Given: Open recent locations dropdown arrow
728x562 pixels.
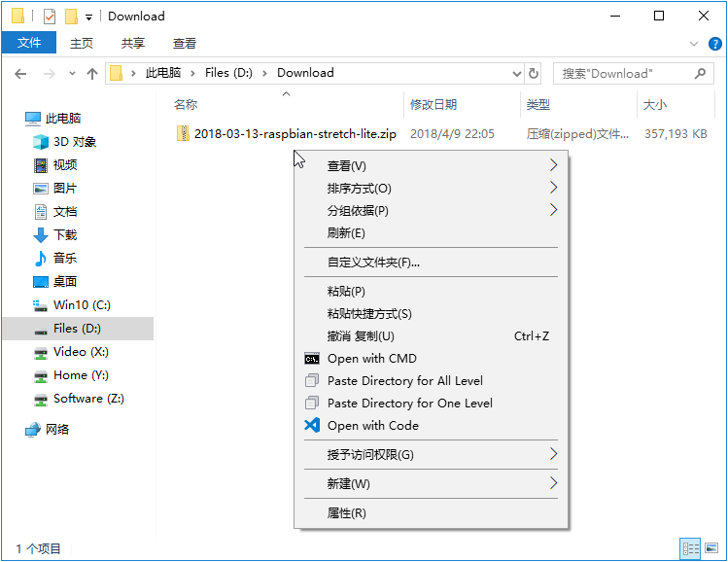Looking at the screenshot, I should (72, 73).
